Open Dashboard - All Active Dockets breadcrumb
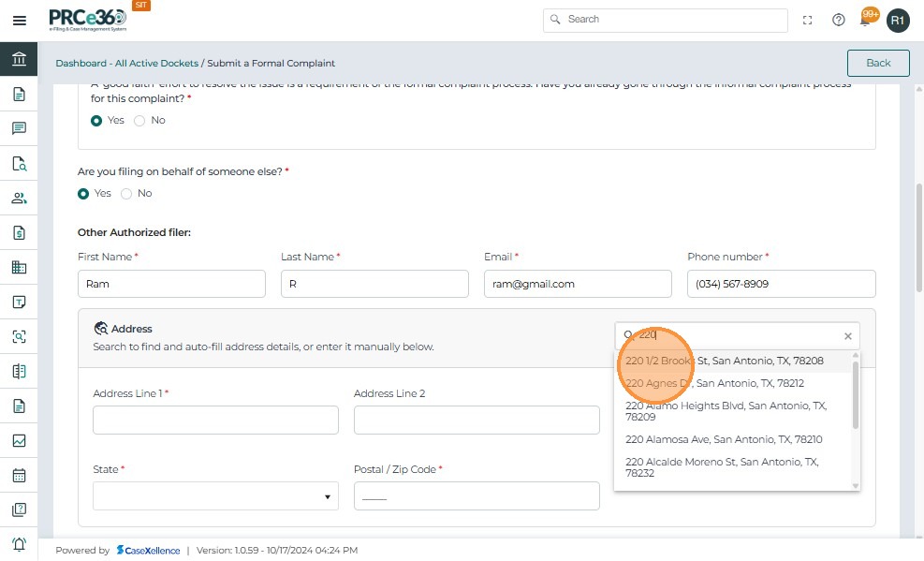 pyautogui.click(x=126, y=64)
